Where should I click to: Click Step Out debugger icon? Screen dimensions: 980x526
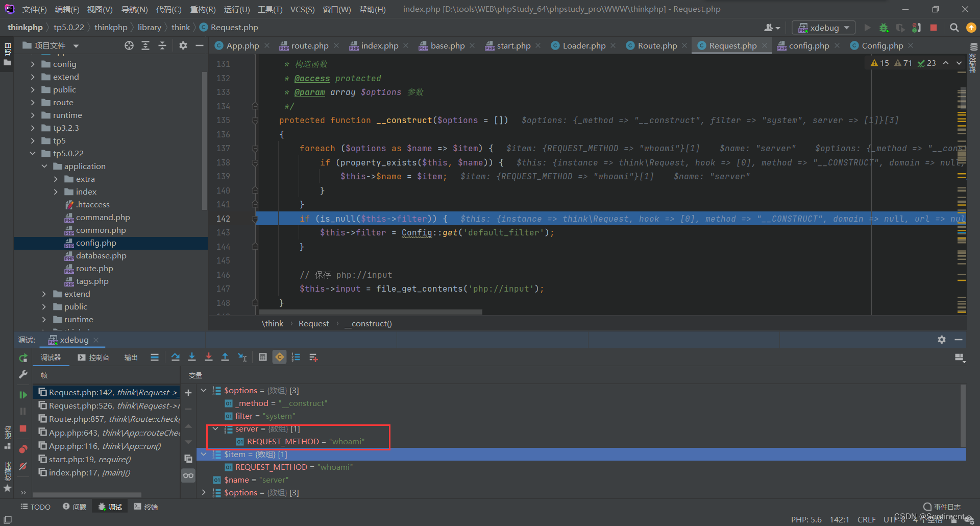pyautogui.click(x=225, y=357)
